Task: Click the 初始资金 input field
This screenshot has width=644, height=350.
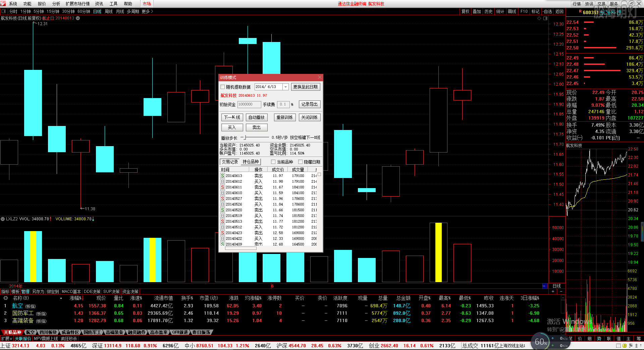Action: (249, 104)
